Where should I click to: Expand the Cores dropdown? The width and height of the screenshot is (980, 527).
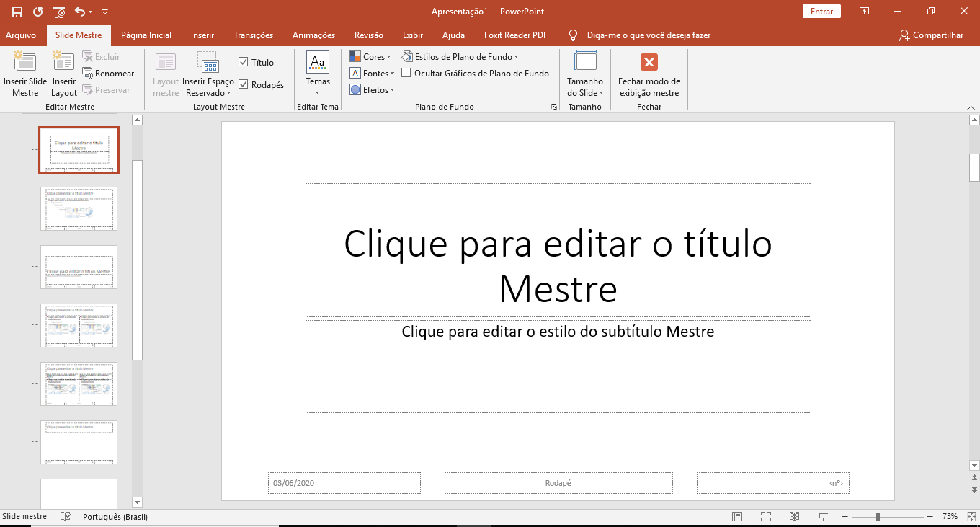click(x=370, y=57)
